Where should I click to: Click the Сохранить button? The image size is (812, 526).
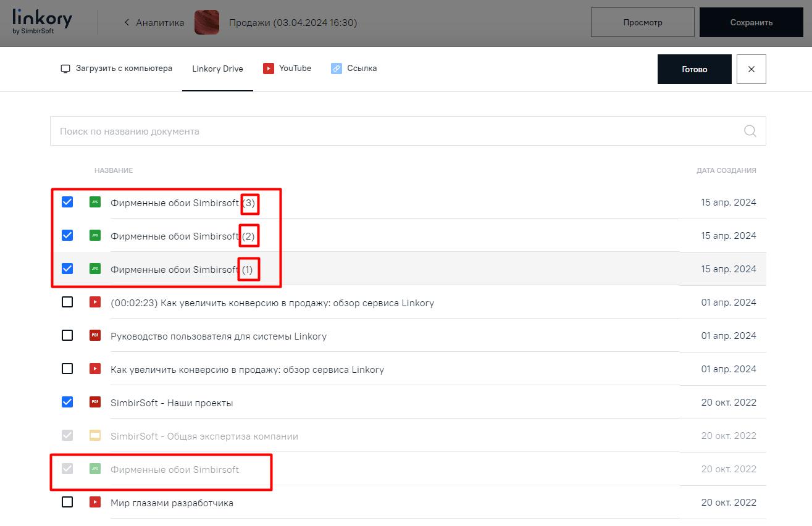(x=751, y=22)
